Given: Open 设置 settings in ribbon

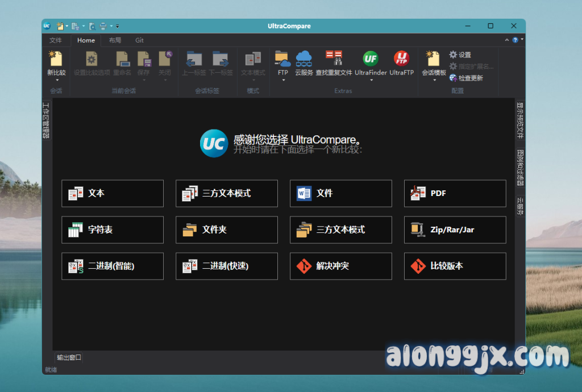Looking at the screenshot, I should [460, 55].
